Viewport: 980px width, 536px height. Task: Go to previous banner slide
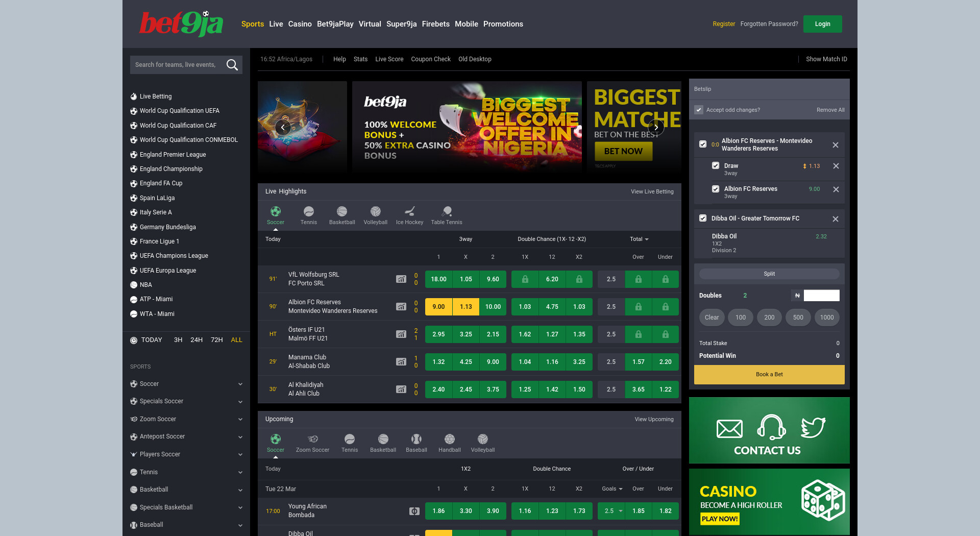pyautogui.click(x=283, y=127)
